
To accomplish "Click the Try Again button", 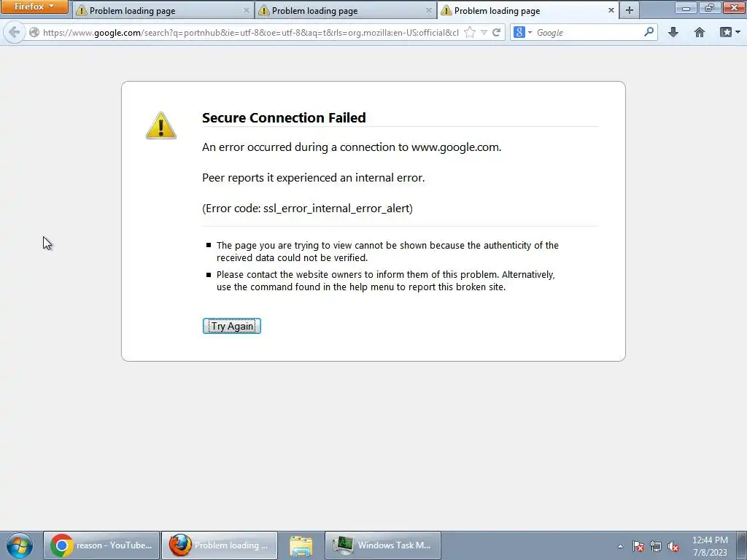I will [232, 326].
